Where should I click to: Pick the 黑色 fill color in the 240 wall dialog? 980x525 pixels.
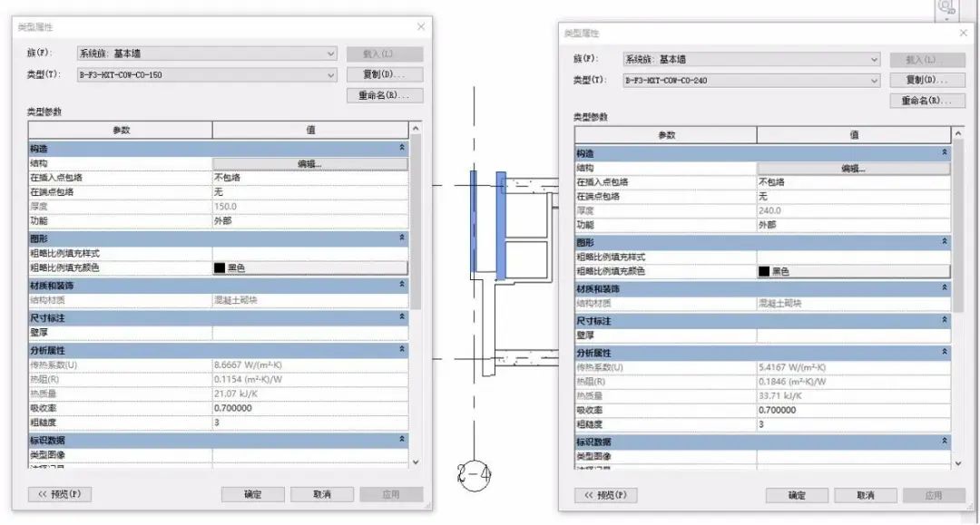(853, 271)
